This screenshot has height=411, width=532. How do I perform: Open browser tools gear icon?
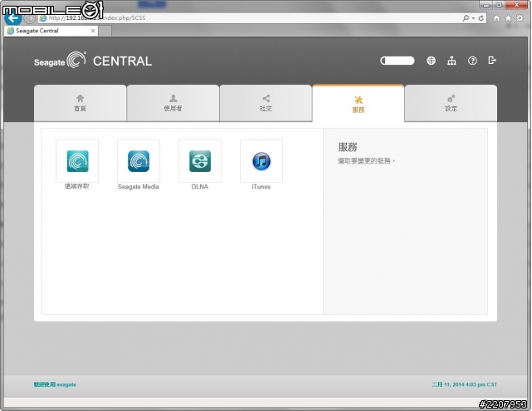(x=520, y=18)
